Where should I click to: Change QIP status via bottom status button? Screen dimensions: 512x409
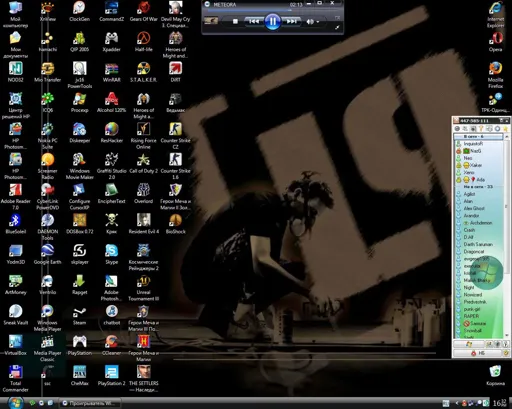pyautogui.click(x=478, y=353)
